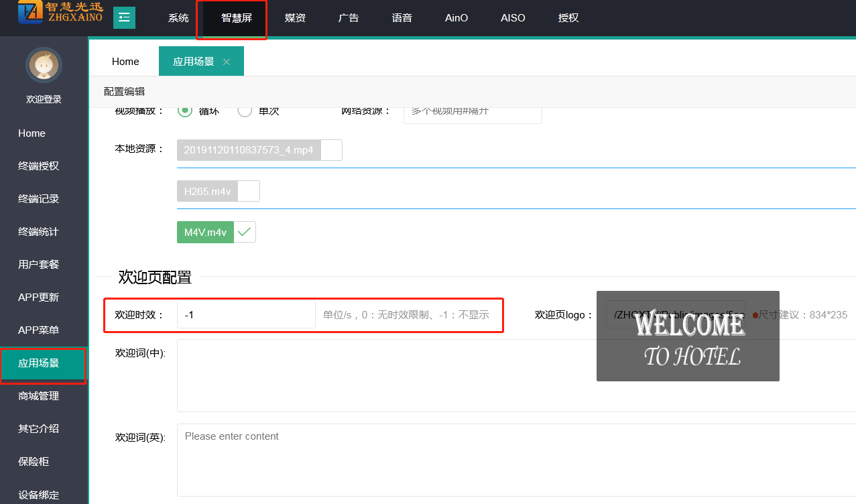Viewport: 856px width, 504px height.
Task: Open the AinO top menu
Action: click(x=456, y=18)
